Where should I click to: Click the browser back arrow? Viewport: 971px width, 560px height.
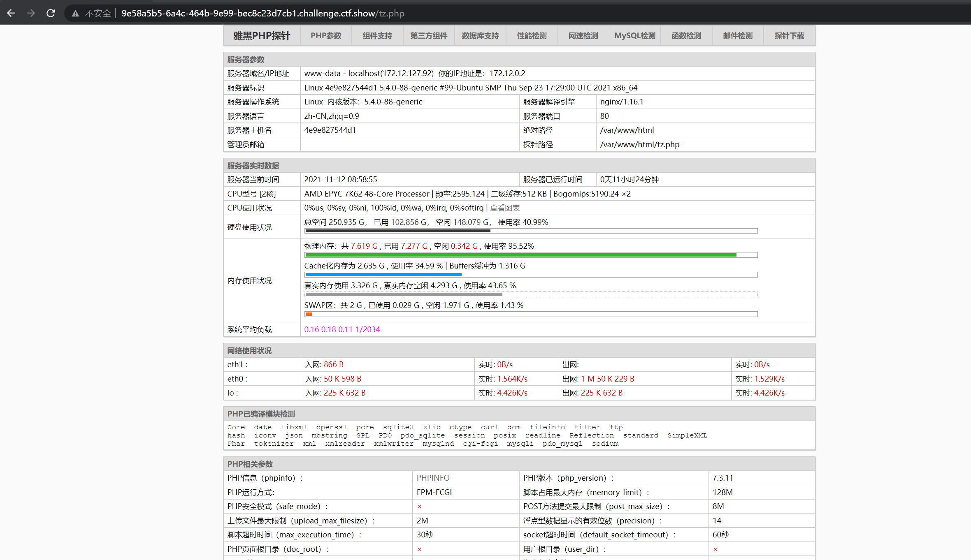pos(11,13)
